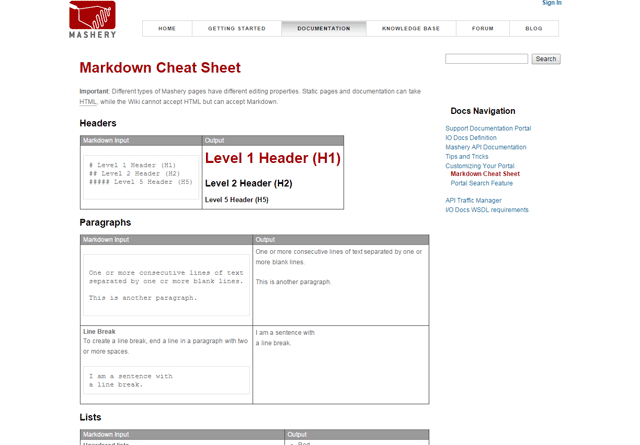Open Support Documentation Portal link

pyautogui.click(x=488, y=128)
